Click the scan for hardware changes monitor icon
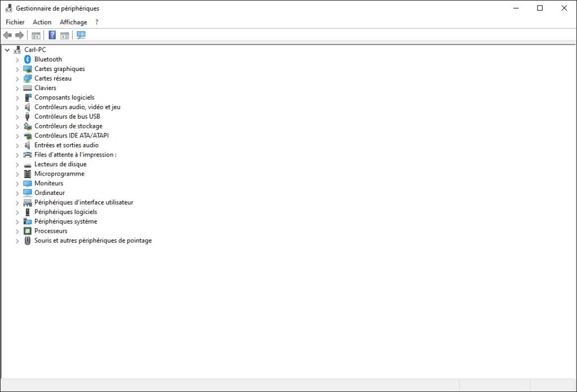The width and height of the screenshot is (577, 392). [81, 35]
